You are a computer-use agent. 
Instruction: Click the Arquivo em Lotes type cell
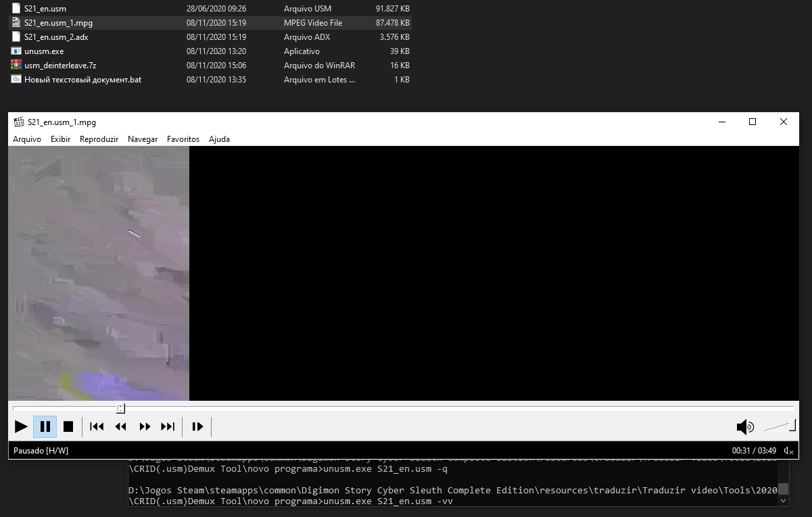[x=319, y=80]
